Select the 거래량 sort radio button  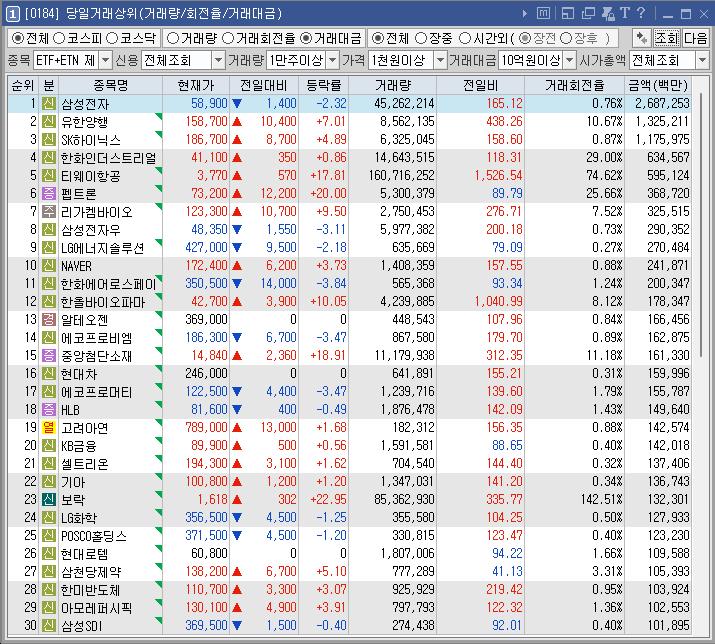173,38
